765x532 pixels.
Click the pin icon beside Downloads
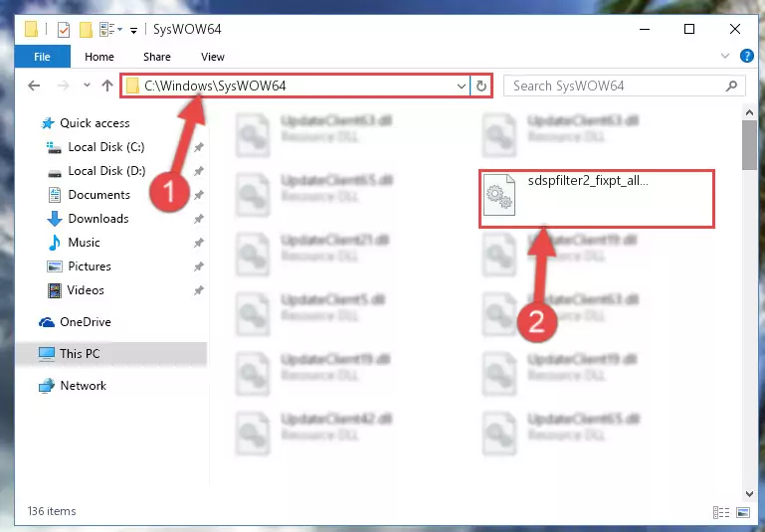tap(199, 219)
